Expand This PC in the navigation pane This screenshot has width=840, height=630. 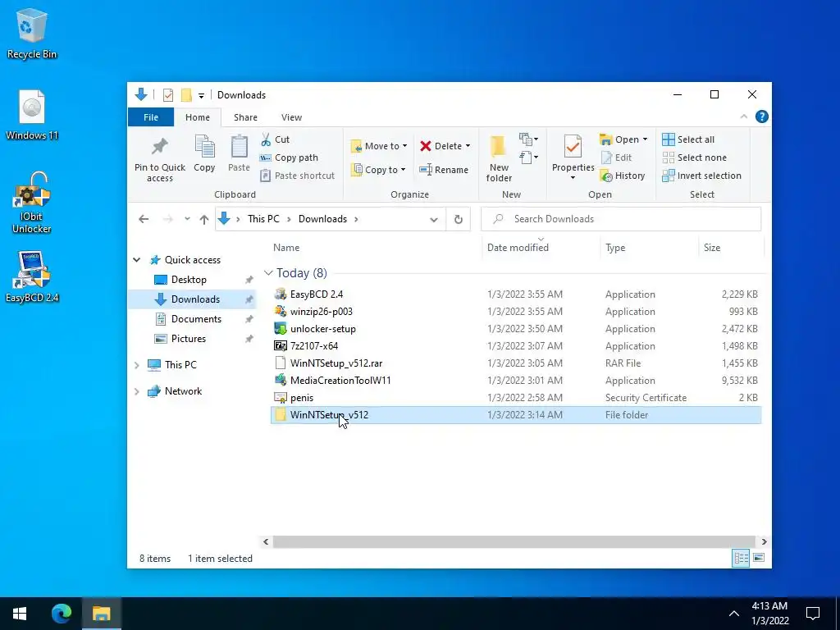point(137,365)
